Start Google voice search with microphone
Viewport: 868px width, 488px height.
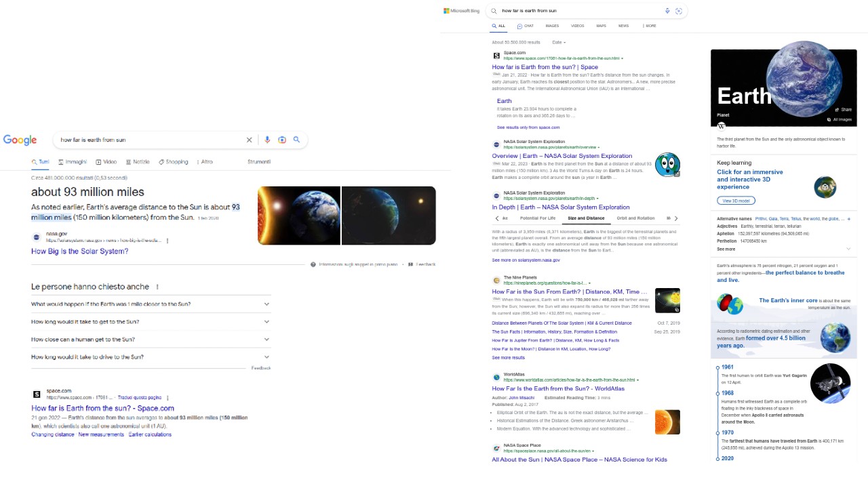pos(267,140)
